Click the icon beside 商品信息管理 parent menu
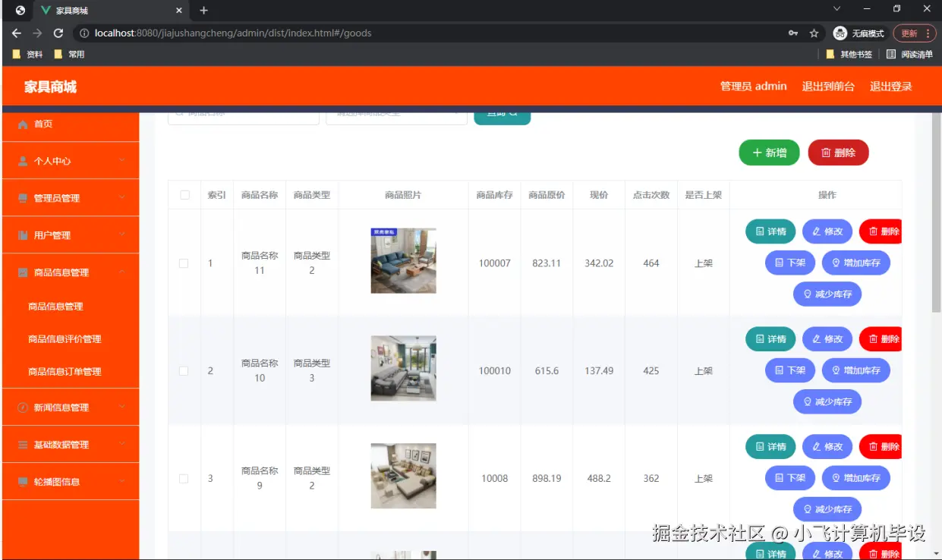Screen dimensions: 942x560 [23, 272]
